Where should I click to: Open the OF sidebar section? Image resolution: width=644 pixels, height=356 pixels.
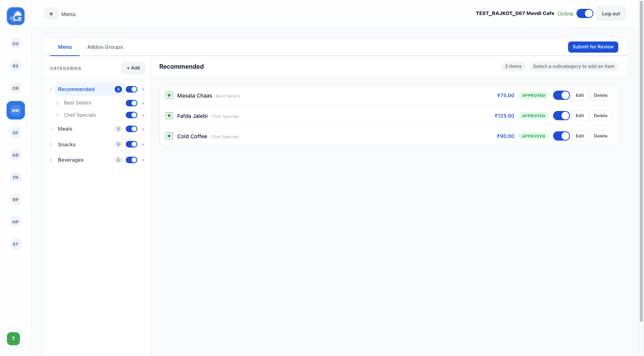[x=15, y=133]
